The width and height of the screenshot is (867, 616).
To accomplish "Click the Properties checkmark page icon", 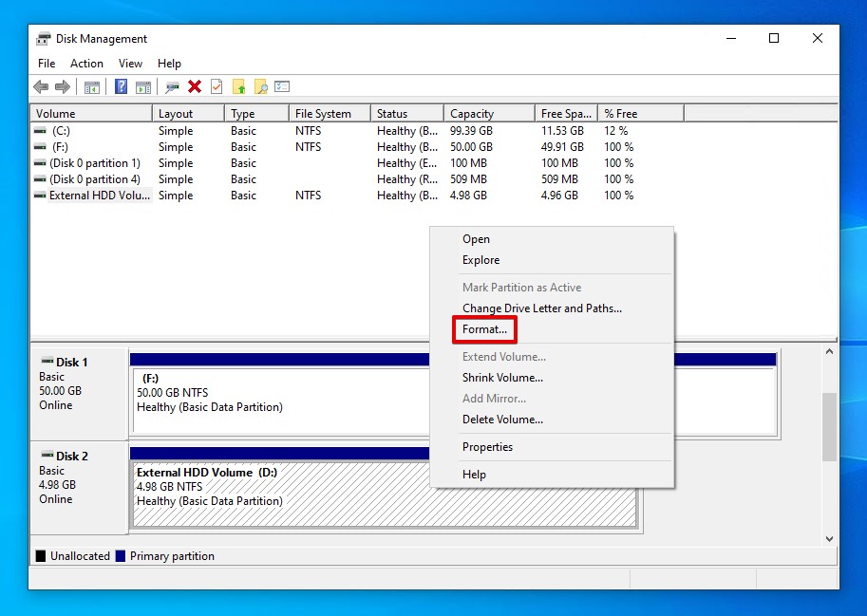I will point(217,87).
